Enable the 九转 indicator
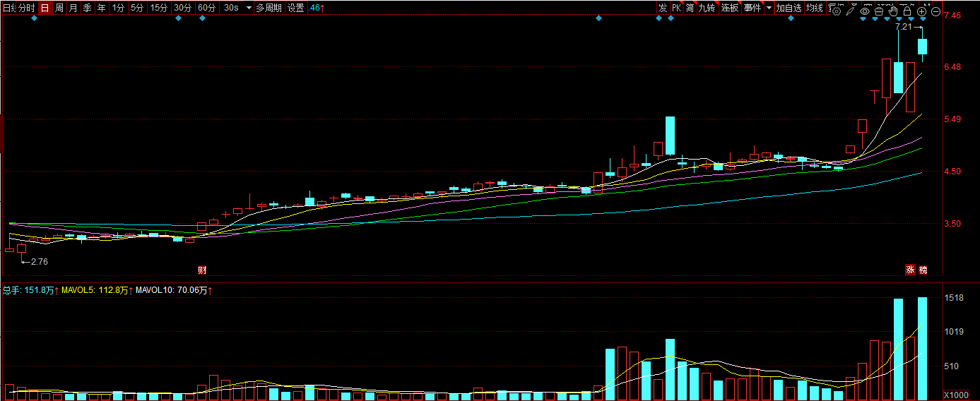980x401 pixels. coord(707,8)
